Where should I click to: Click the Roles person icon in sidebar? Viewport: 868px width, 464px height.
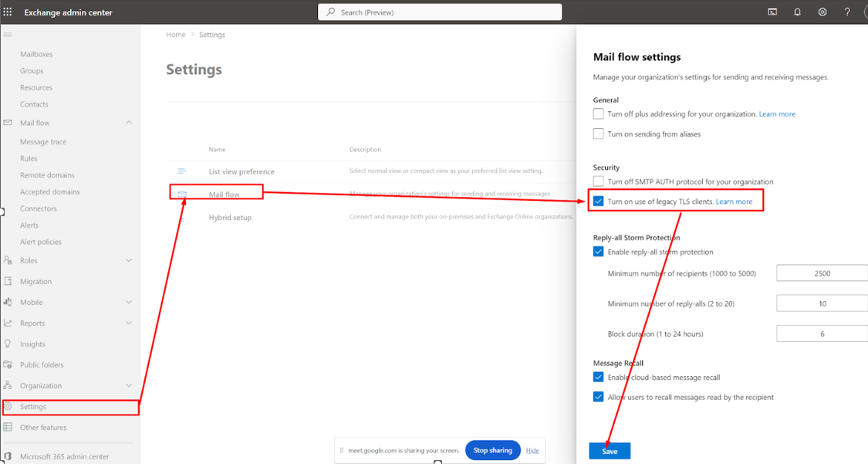pos(8,260)
